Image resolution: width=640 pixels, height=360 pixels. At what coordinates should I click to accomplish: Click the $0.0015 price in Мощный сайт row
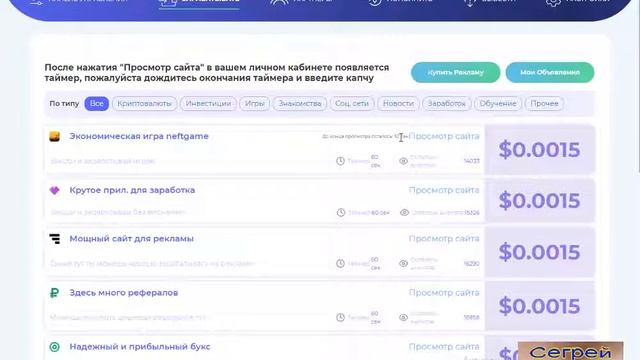click(x=539, y=252)
